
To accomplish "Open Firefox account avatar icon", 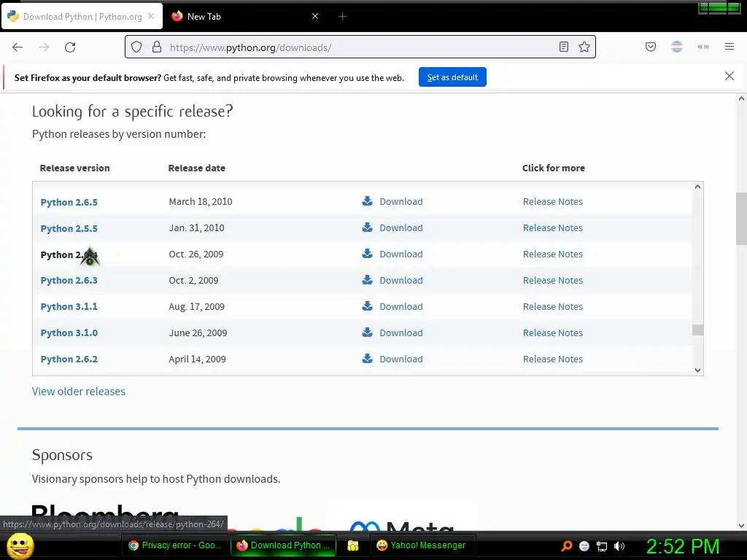I will click(677, 47).
